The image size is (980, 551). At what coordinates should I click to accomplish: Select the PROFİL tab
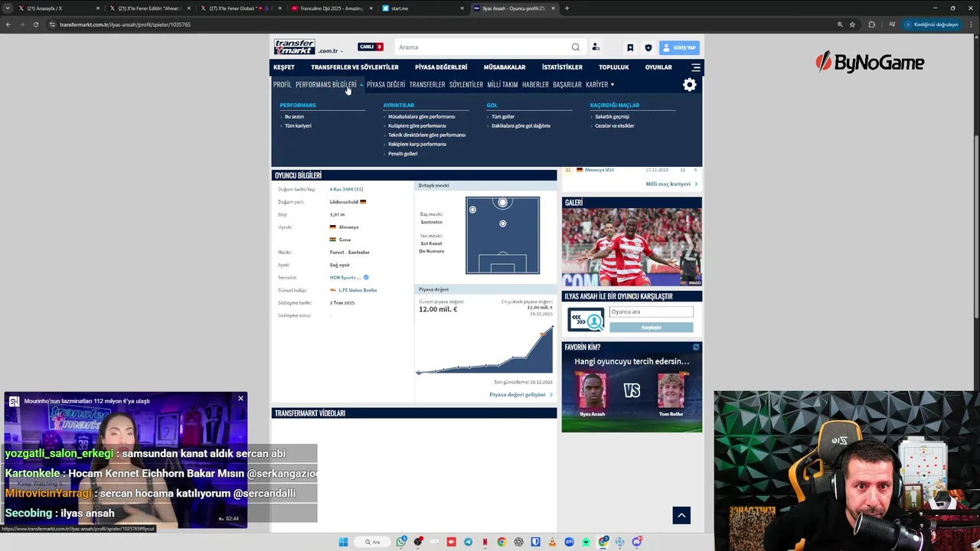pyautogui.click(x=283, y=85)
